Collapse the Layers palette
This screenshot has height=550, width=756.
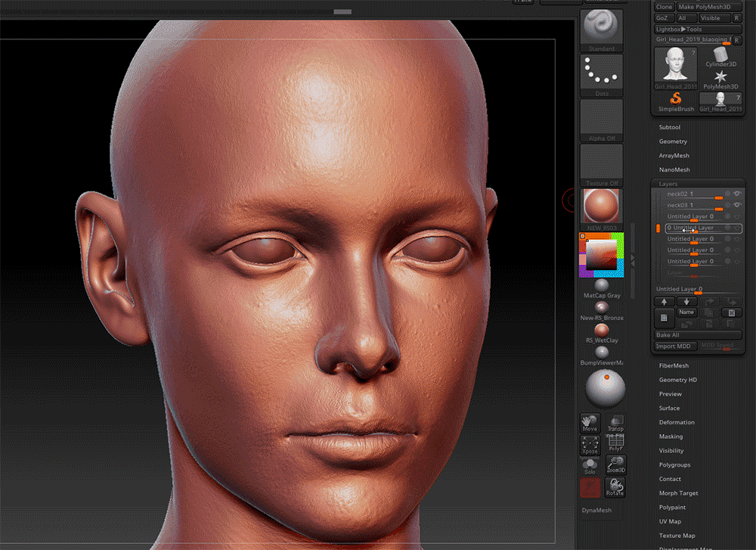(668, 184)
